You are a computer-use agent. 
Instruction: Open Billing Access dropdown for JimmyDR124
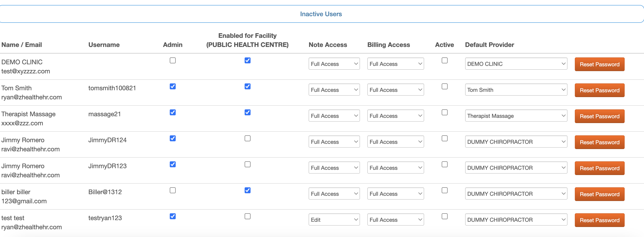[396, 142]
